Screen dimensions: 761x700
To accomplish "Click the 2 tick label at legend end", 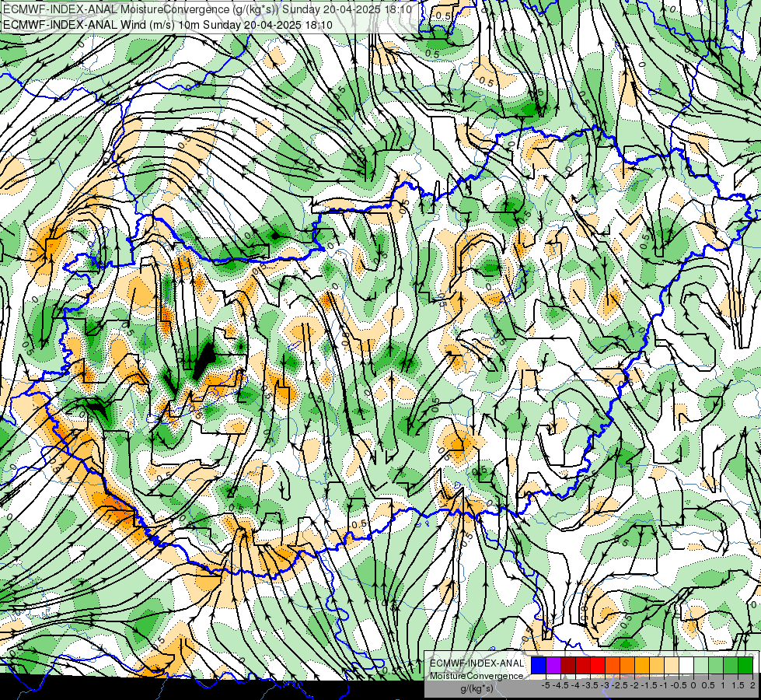I will pos(752,685).
